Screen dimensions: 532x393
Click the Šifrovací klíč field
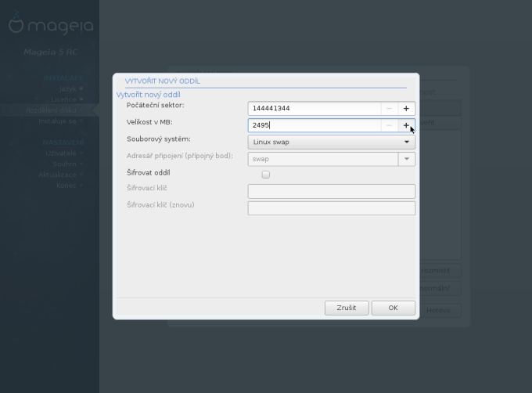tap(332, 191)
